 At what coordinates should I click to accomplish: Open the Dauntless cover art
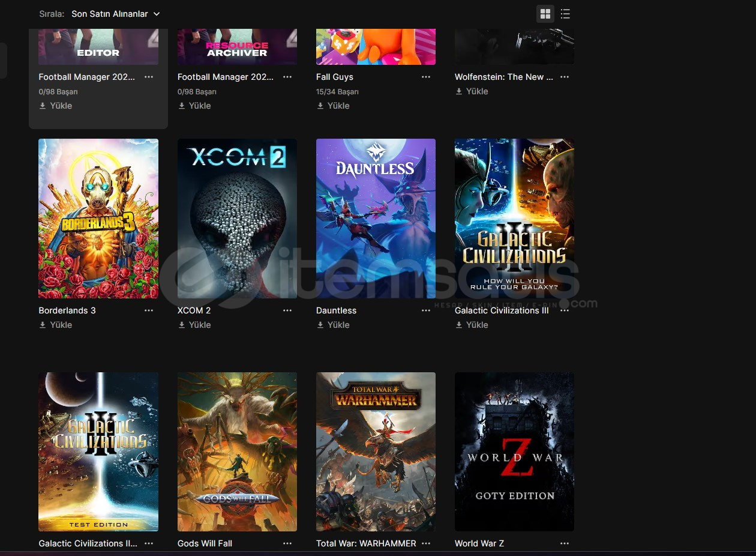[376, 219]
